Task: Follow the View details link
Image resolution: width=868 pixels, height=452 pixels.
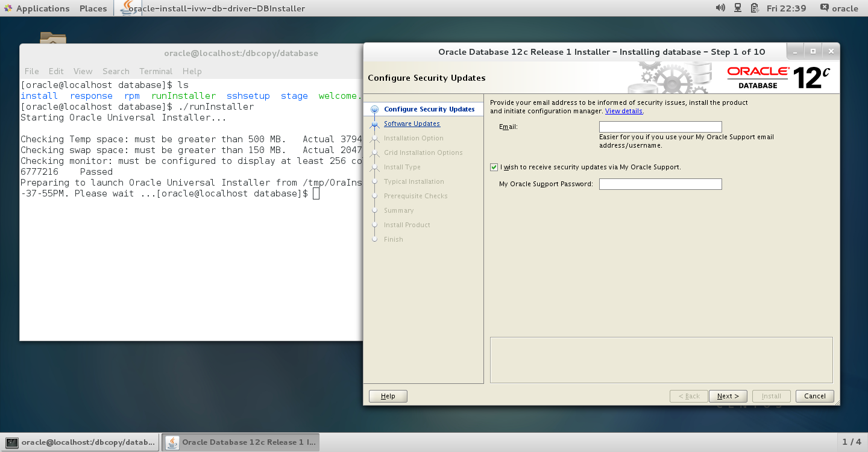Action: [623, 111]
